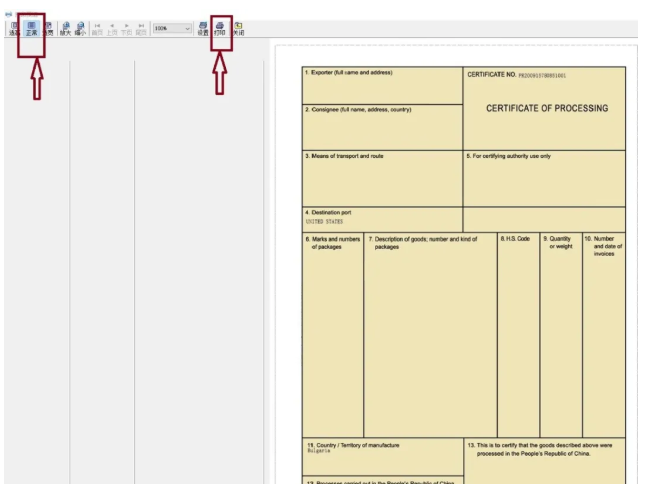This screenshot has width=645, height=494.
Task: Close the preview with 关闭 icon
Action: pos(238,28)
